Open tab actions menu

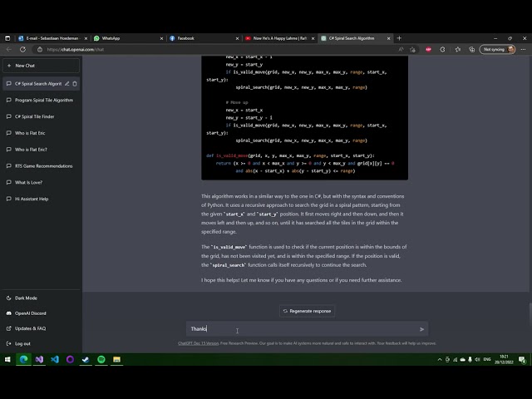[7, 38]
